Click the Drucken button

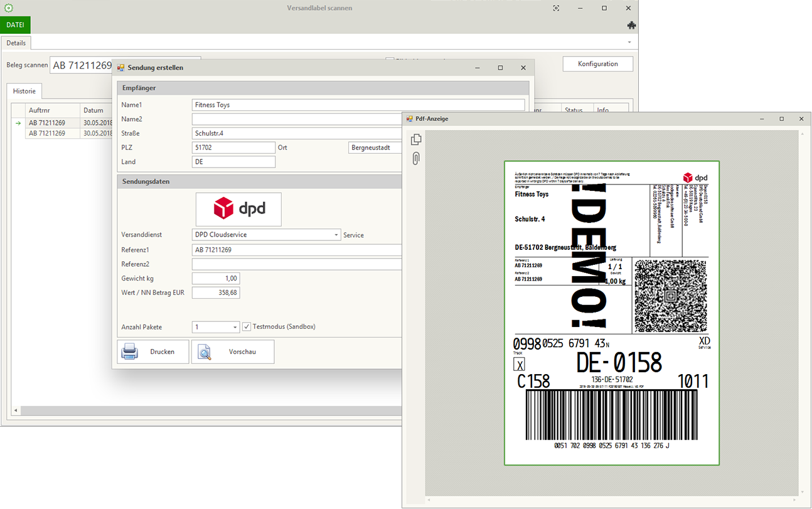tap(153, 352)
